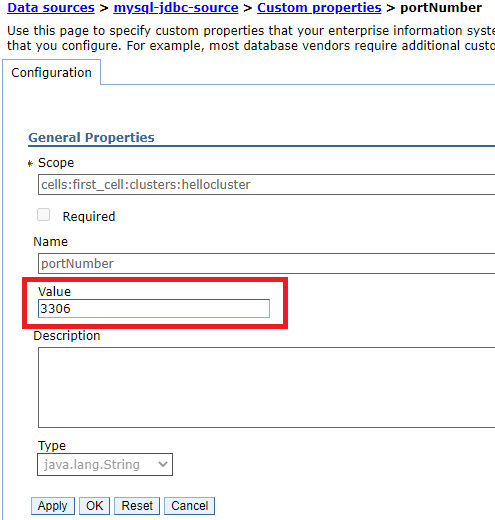Click the Type dropdown arrow chevron

[163, 464]
